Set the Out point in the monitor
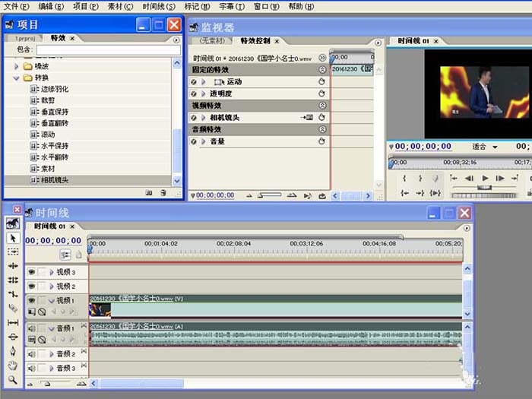Viewport: 532px width, 399px height. coord(420,178)
